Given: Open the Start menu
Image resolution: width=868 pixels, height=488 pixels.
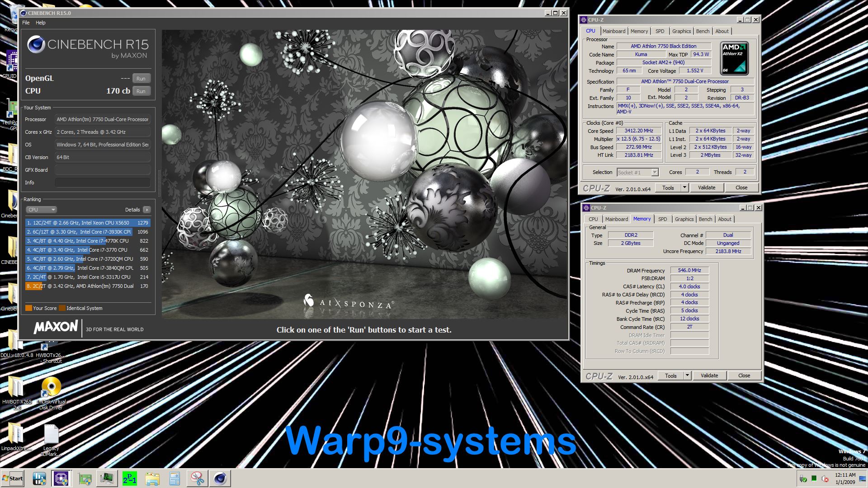Looking at the screenshot, I should [13, 479].
